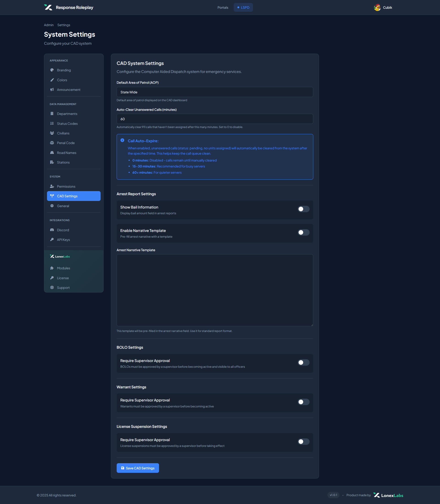
Task: Toggle License Suspension Supervisor Approval switch
Action: click(303, 442)
